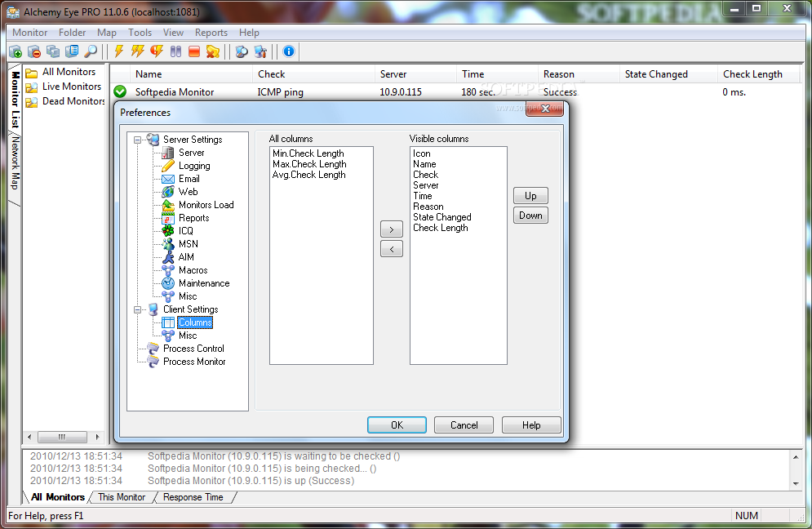
Task: Open the Folder menu
Action: tap(72, 32)
